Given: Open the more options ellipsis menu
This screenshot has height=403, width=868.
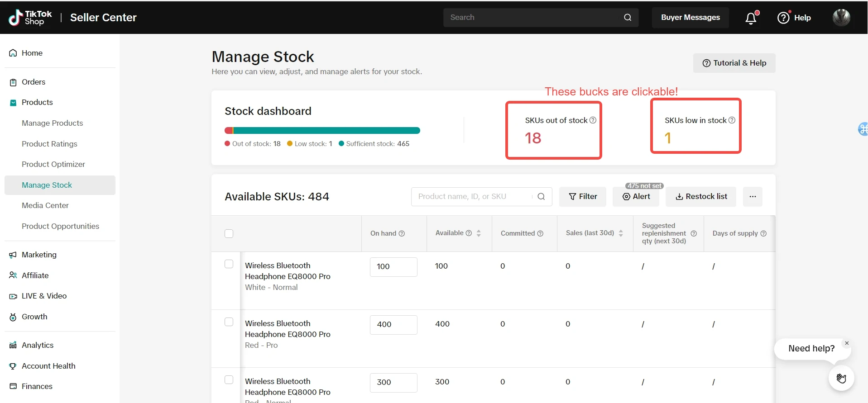Looking at the screenshot, I should pyautogui.click(x=752, y=197).
